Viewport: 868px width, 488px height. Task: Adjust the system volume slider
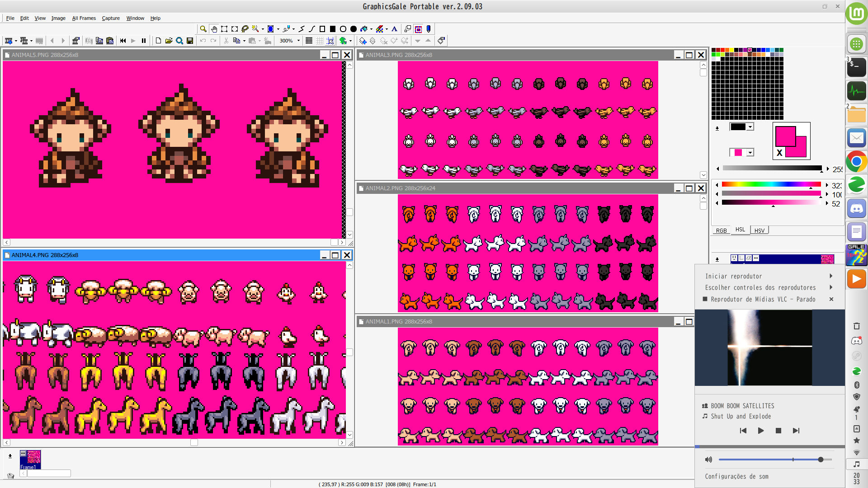pyautogui.click(x=775, y=460)
